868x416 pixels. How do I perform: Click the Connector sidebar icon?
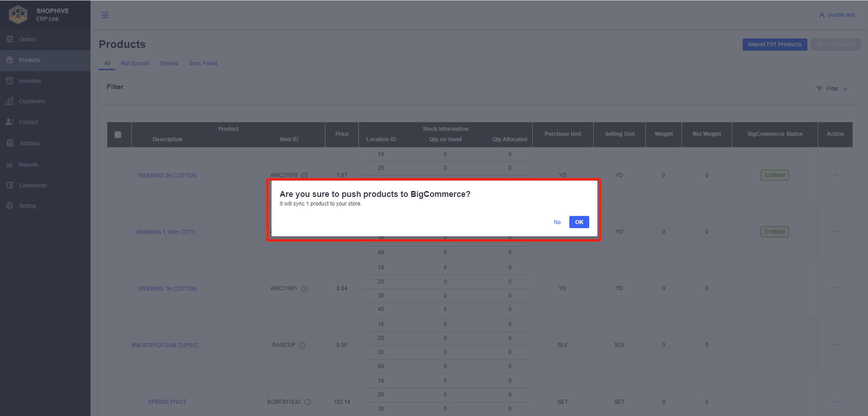pos(10,185)
